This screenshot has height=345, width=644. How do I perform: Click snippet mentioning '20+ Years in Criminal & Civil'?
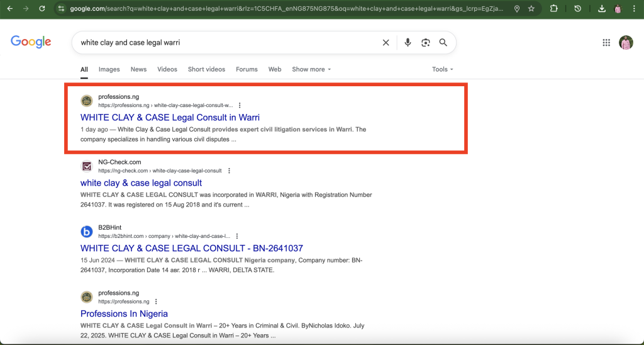tap(222, 331)
